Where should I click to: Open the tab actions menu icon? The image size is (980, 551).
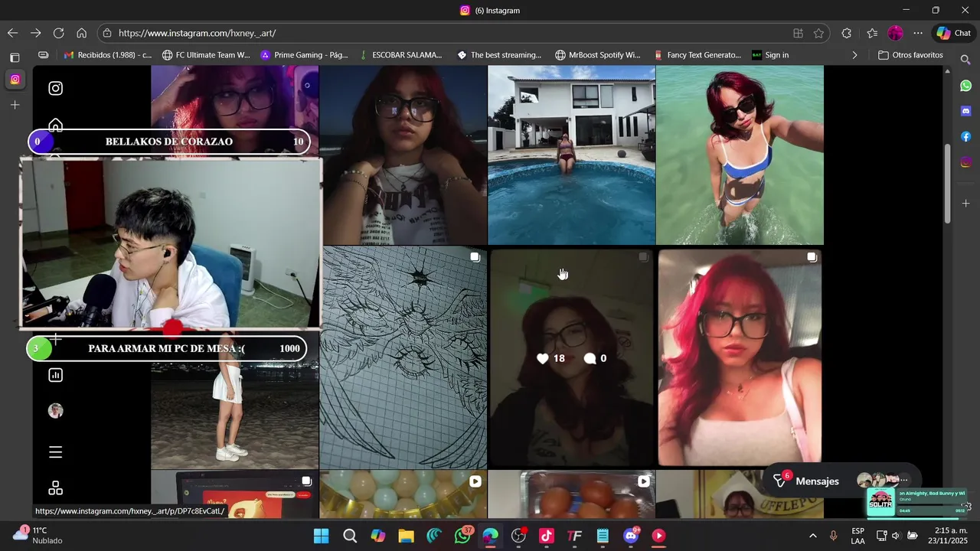coord(15,57)
